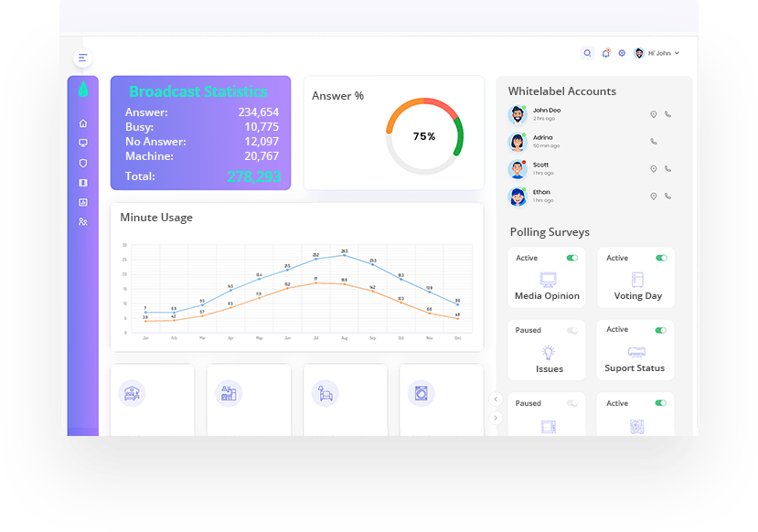The height and width of the screenshot is (532, 758).
Task: Call John Doe with phone icon
Action: click(x=667, y=114)
